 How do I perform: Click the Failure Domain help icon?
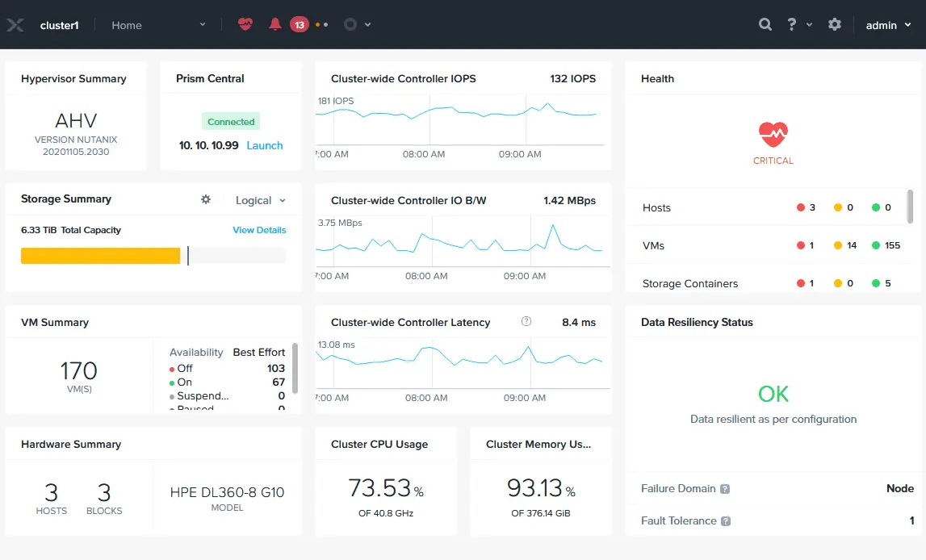pos(725,489)
